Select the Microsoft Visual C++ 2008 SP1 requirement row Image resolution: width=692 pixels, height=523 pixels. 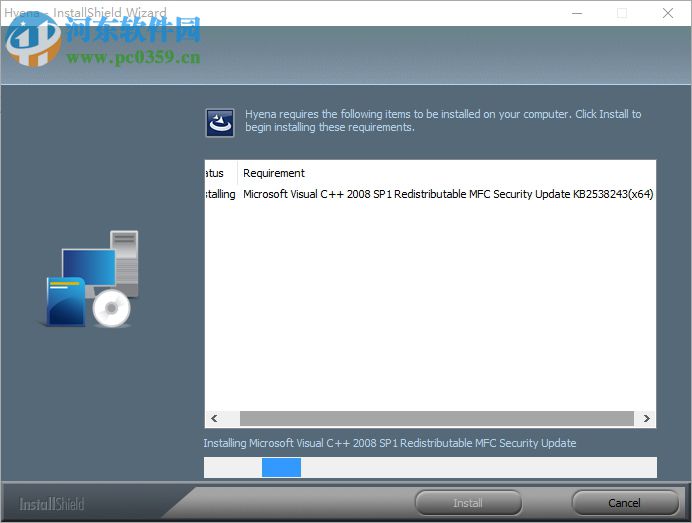(x=430, y=194)
